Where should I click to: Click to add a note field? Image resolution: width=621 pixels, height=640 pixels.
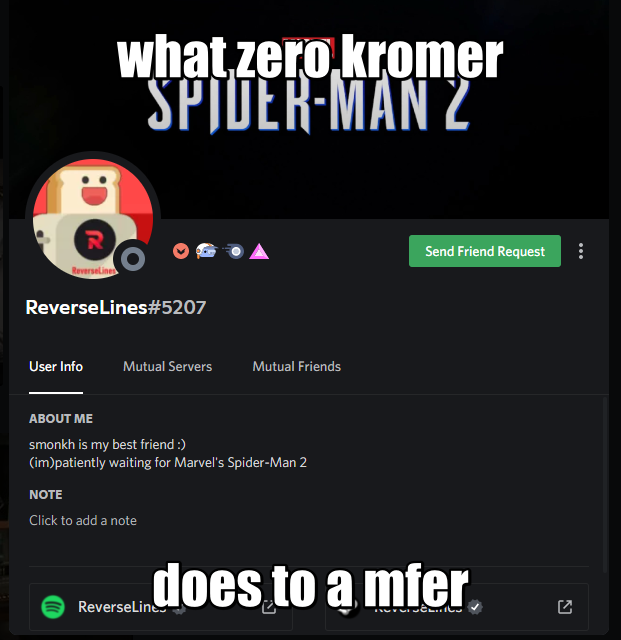click(83, 520)
